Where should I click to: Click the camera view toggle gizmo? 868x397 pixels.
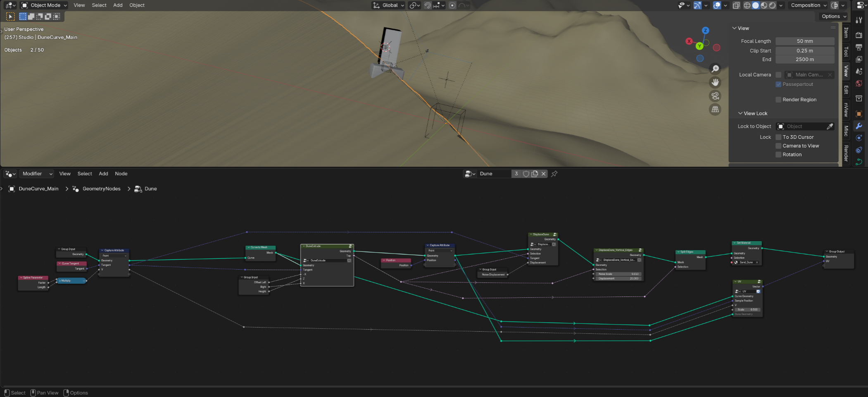(x=715, y=96)
